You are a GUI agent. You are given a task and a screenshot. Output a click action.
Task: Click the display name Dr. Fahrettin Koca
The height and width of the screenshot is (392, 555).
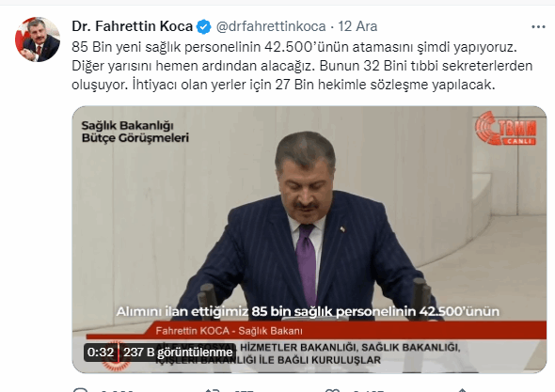(132, 26)
